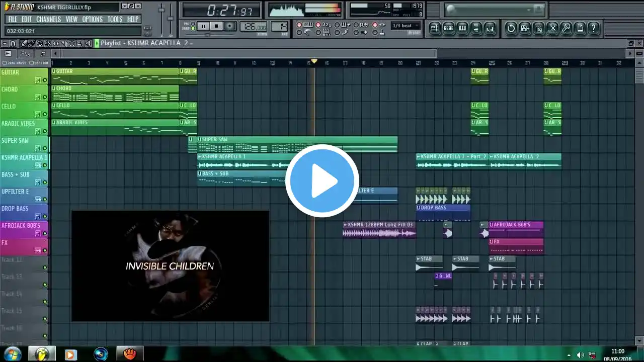Click the record button in transport
The image size is (644, 362).
point(229,26)
